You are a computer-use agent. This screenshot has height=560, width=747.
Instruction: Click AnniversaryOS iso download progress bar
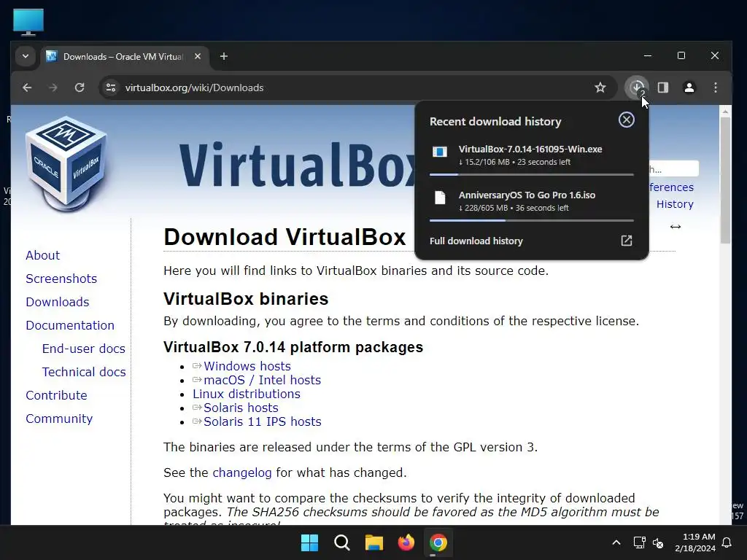click(531, 220)
